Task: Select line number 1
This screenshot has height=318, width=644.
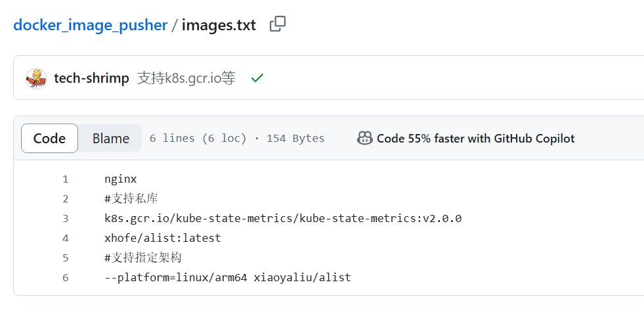Action: (x=65, y=179)
